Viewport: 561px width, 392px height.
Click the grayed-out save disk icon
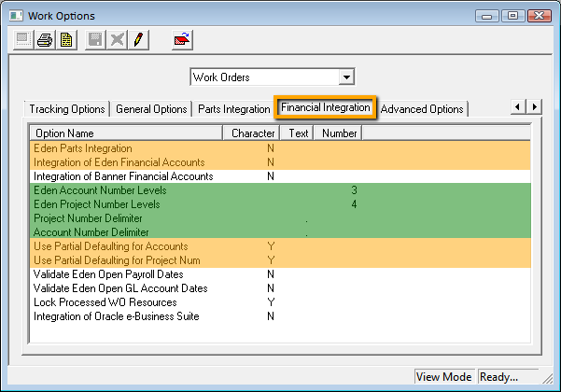[x=94, y=40]
